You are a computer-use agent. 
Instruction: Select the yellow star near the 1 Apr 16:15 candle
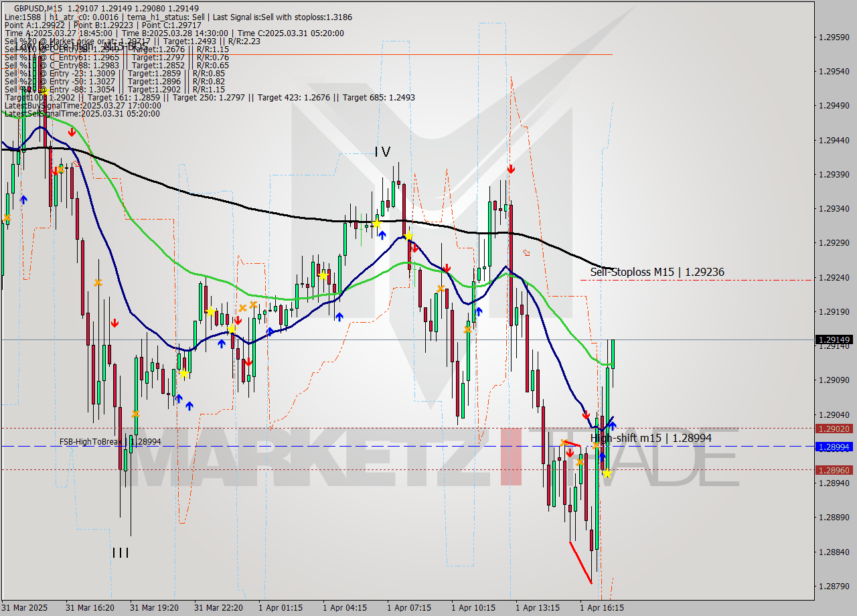[606, 473]
